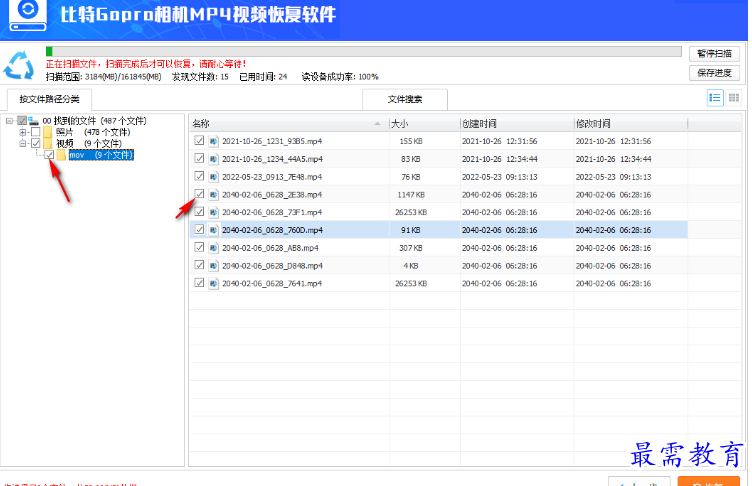The height and width of the screenshot is (486, 752).
Task: Click file icon of 2021-10-26_1234_44A5.mp4
Action: click(x=213, y=159)
